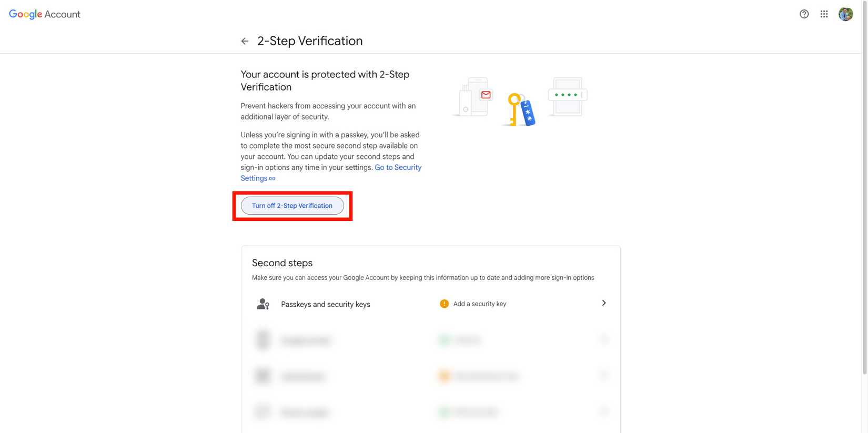This screenshot has width=868, height=433.
Task: Click the profile avatar picture
Action: tap(845, 14)
